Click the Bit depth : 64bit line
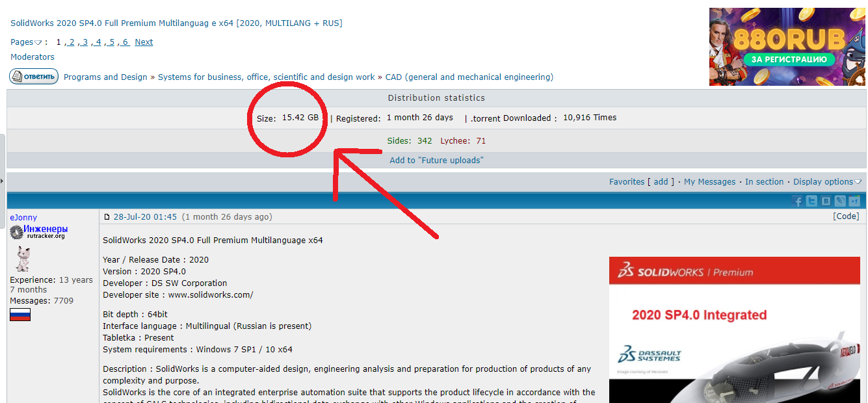Viewport: 868px width, 403px height. coord(135,315)
